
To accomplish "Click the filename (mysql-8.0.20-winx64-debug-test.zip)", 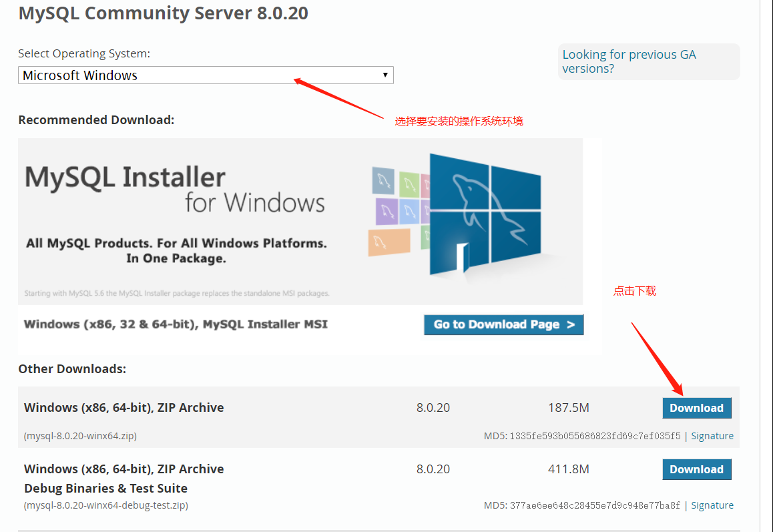I will tap(106, 505).
